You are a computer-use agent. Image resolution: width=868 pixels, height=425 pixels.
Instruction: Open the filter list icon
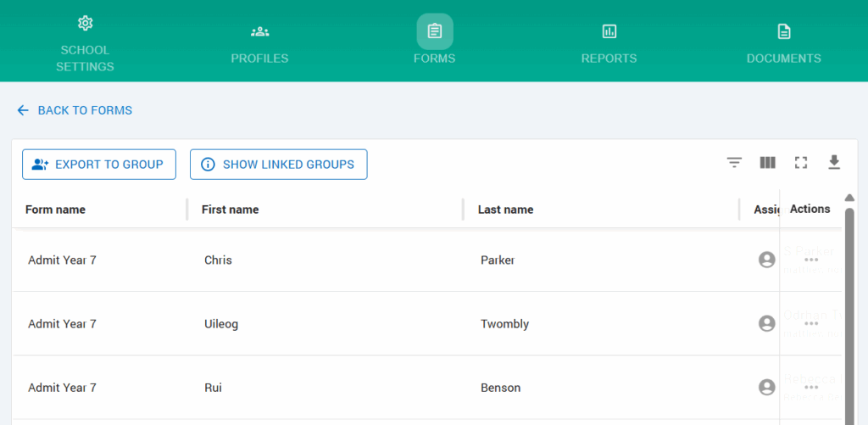tap(734, 163)
